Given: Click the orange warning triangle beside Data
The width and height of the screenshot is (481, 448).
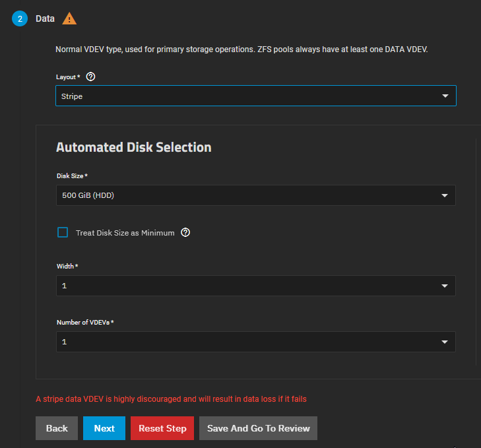Looking at the screenshot, I should pos(69,18).
